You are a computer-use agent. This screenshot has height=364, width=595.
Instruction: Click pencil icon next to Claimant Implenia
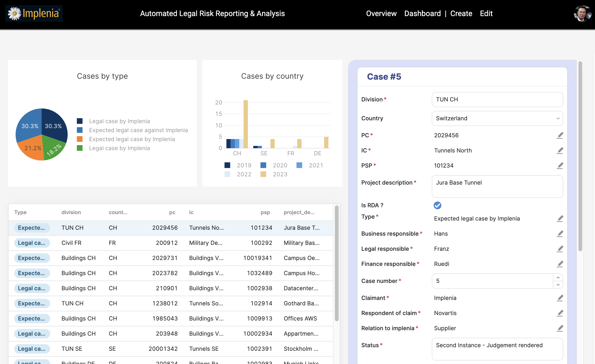(x=560, y=298)
